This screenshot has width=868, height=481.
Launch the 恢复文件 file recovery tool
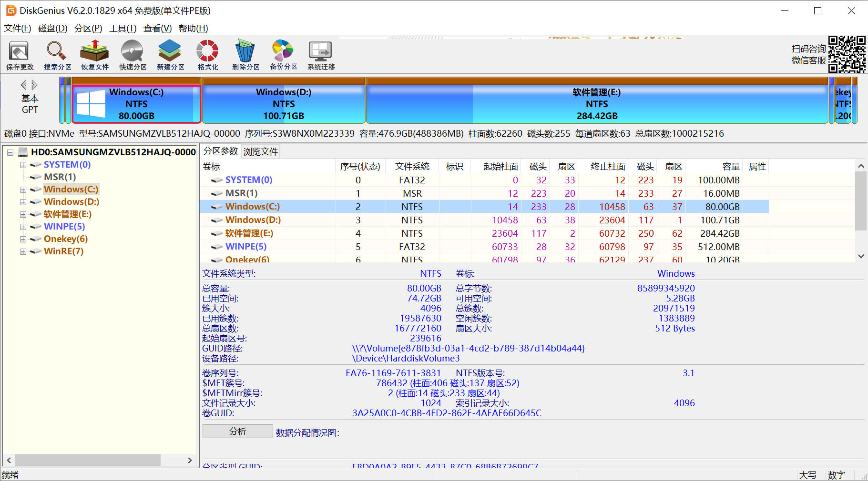95,55
